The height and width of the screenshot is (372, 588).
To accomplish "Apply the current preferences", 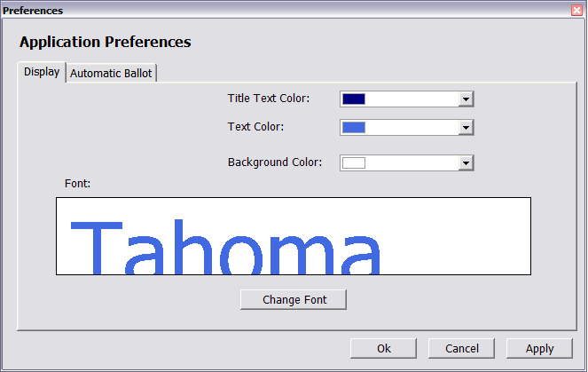I will point(539,349).
